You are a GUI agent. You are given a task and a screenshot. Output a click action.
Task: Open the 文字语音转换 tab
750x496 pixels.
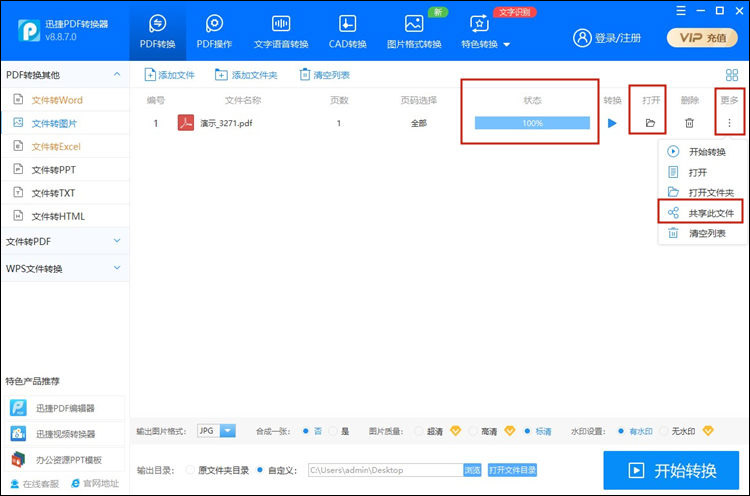pos(281,32)
